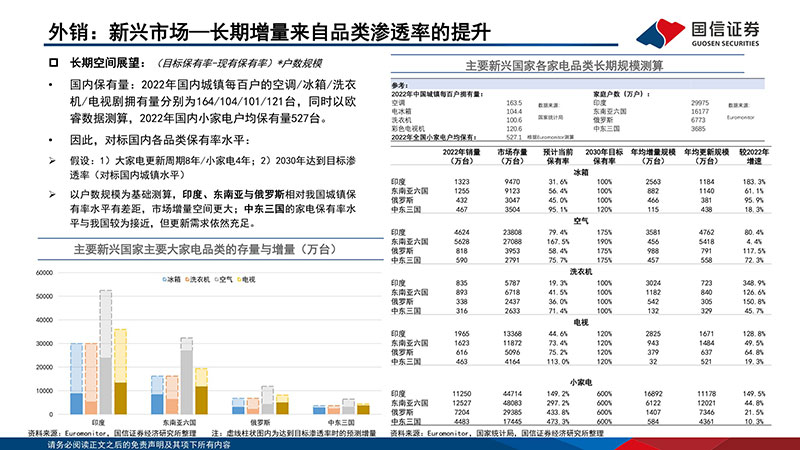Select the 冰箱 blue legend swatch

click(164, 280)
